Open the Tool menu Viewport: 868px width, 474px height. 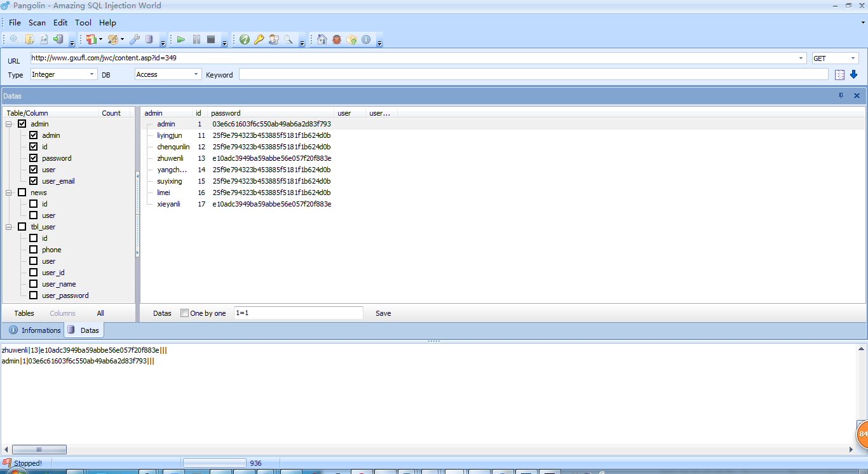coord(83,22)
